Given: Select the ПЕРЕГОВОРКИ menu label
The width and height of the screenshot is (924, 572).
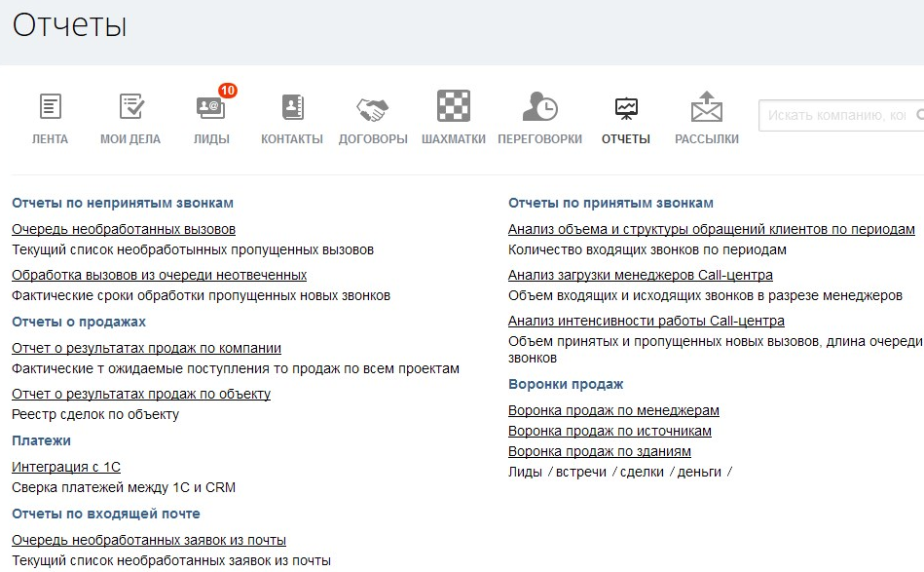Looking at the screenshot, I should [x=539, y=139].
